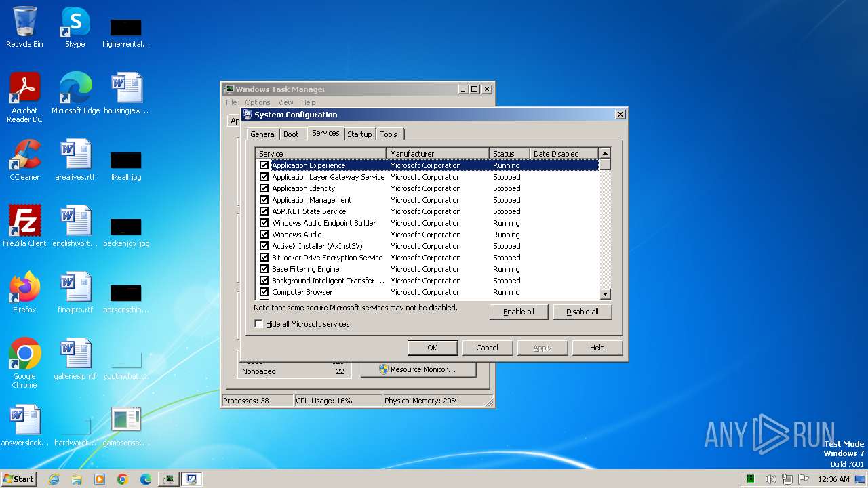Image resolution: width=868 pixels, height=488 pixels.
Task: Uncheck ASP.NET State Service
Action: [264, 211]
